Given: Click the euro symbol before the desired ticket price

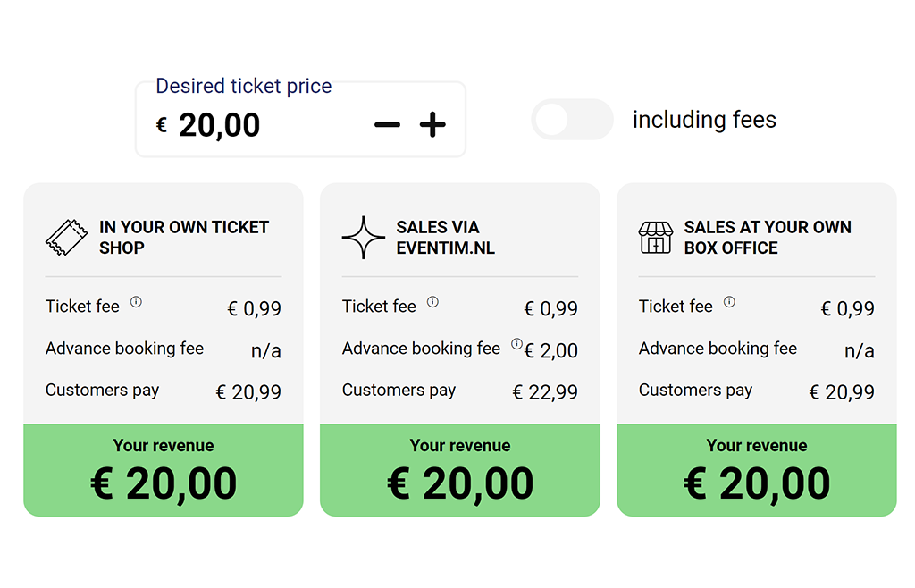Looking at the screenshot, I should (x=162, y=125).
